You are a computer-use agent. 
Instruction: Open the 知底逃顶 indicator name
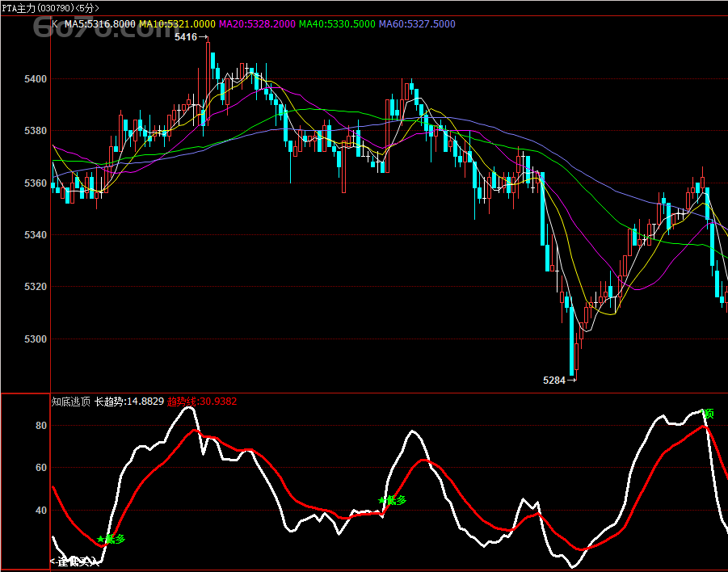(71, 401)
